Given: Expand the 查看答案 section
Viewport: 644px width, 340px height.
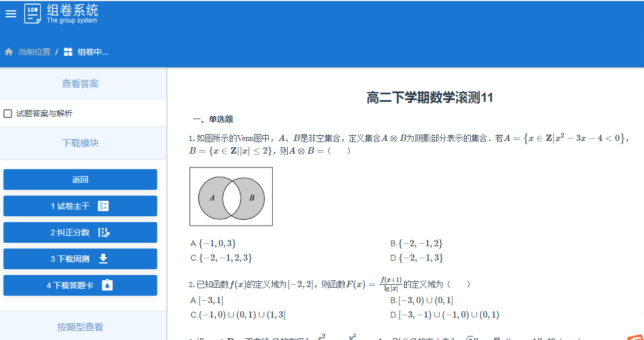Looking at the screenshot, I should pos(81,84).
